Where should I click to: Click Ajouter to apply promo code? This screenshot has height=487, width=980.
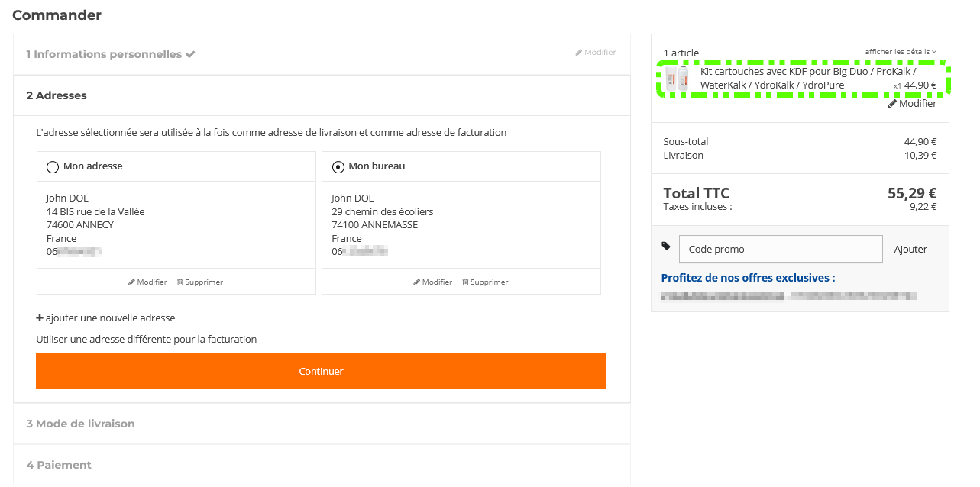pyautogui.click(x=910, y=250)
